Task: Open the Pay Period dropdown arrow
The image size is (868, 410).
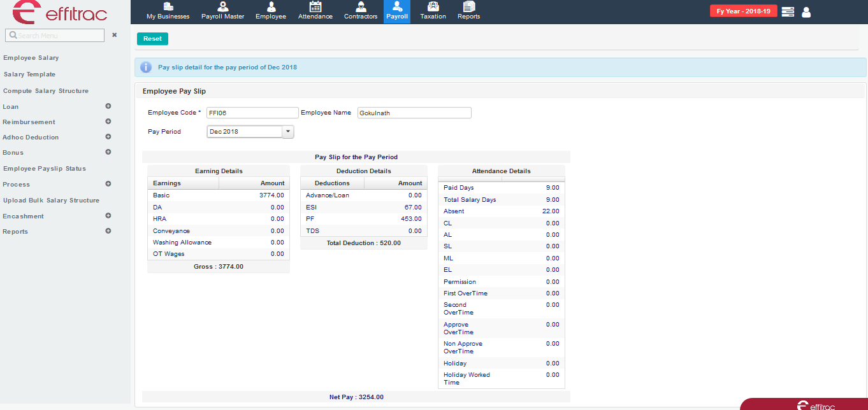Action: point(287,132)
